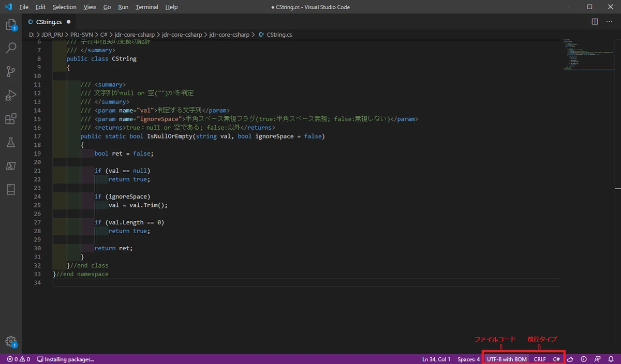This screenshot has width=621, height=364.
Task: Change line endings via CRLF
Action: point(540,359)
